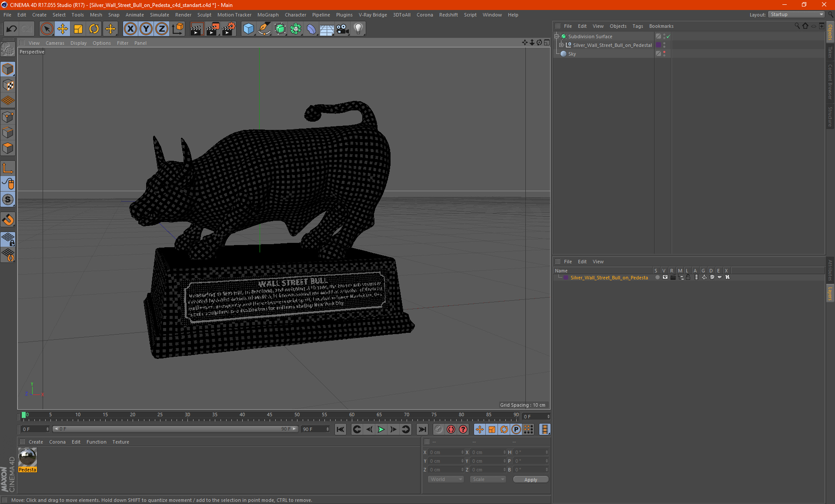Screen dimensions: 835x504
Task: Collapse the Subdivision Surface tree node
Action: (557, 36)
